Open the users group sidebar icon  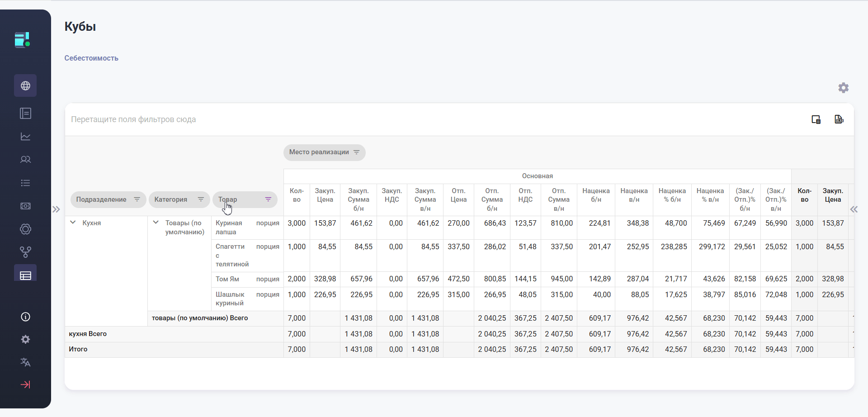point(25,160)
